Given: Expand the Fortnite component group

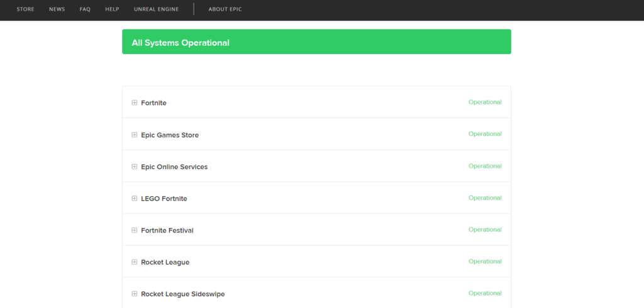Looking at the screenshot, I should click(135, 102).
